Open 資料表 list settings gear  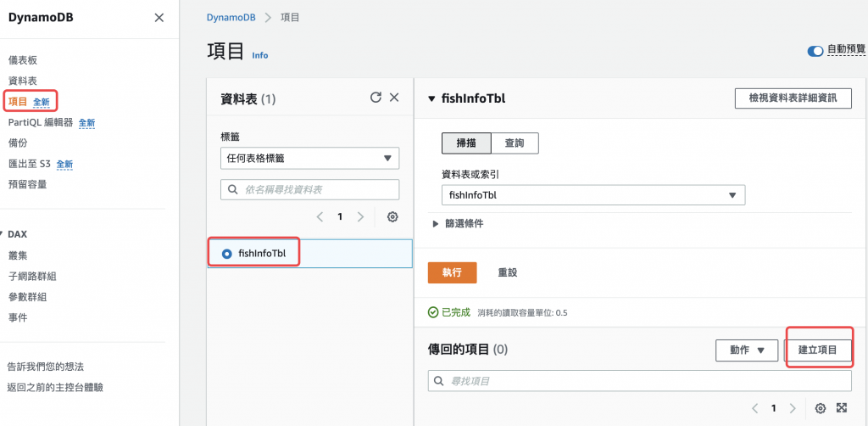(x=392, y=217)
